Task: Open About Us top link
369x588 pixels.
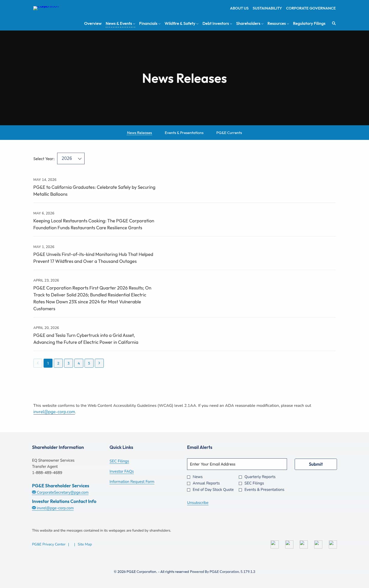Action: click(239, 8)
